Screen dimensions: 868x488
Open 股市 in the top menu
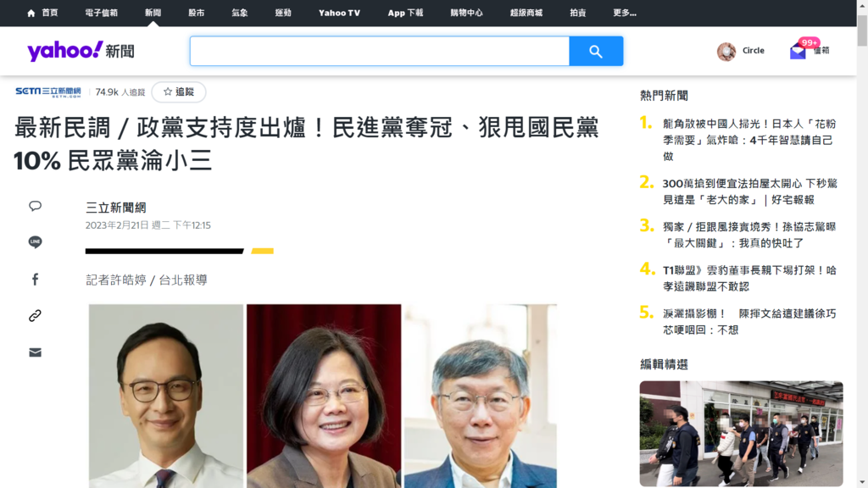point(197,13)
